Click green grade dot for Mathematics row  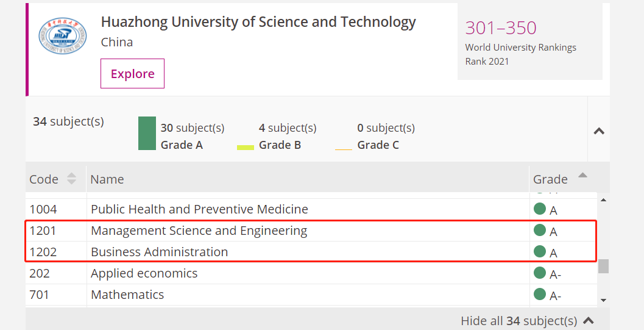(540, 294)
